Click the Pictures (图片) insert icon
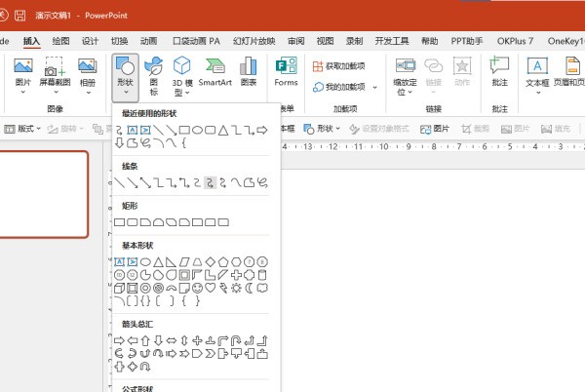Viewport: 585px width, 392px height. click(x=23, y=72)
